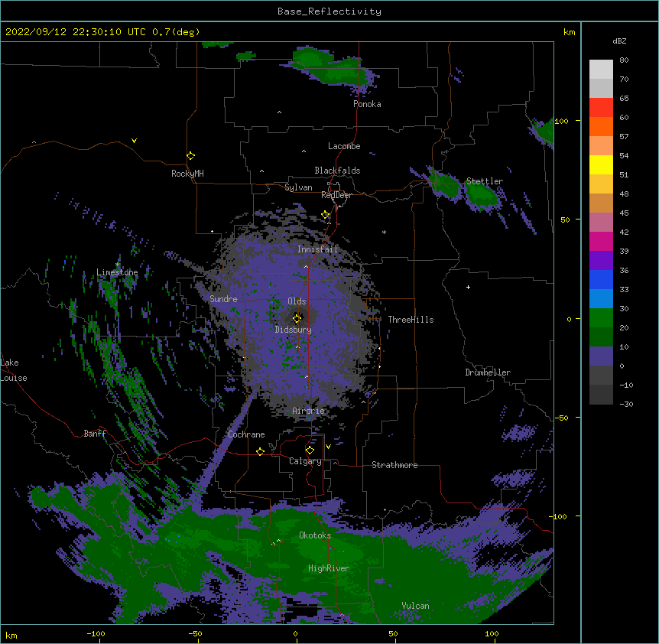Click the timestamp 2022/09/12 22:30:10 UTC
This screenshot has width=659, height=644.
coord(76,32)
